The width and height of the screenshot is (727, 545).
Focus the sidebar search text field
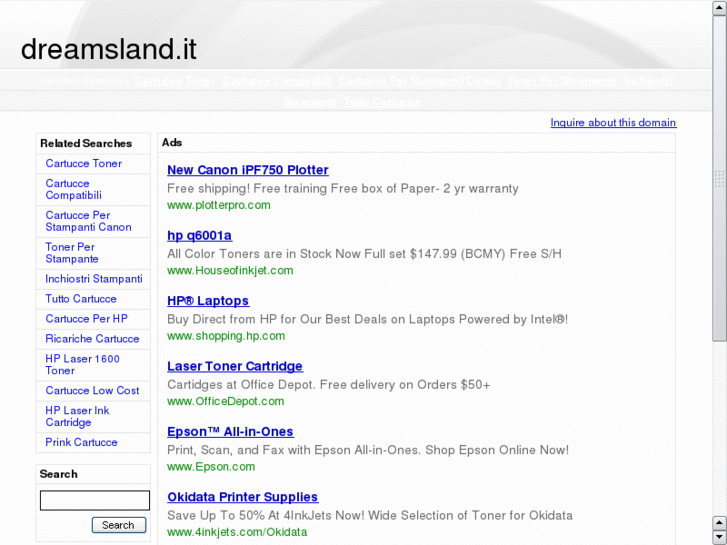[x=95, y=500]
